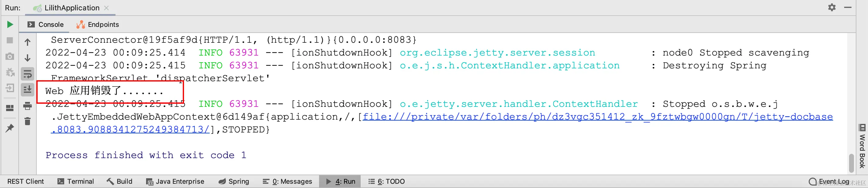Rerun LilithApplication with green play icon

tap(10, 24)
